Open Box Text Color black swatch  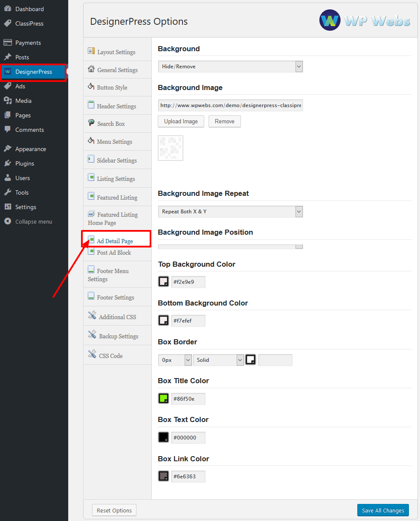[164, 437]
